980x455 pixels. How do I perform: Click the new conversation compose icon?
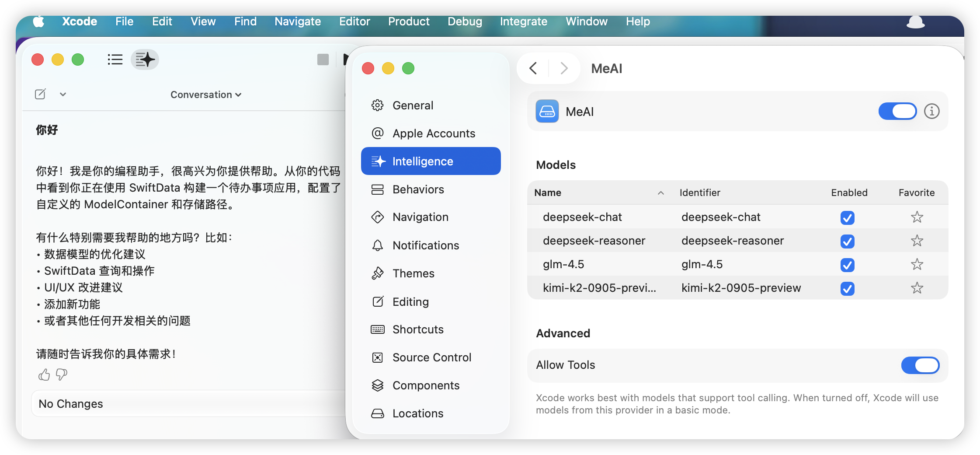pyautogui.click(x=40, y=94)
